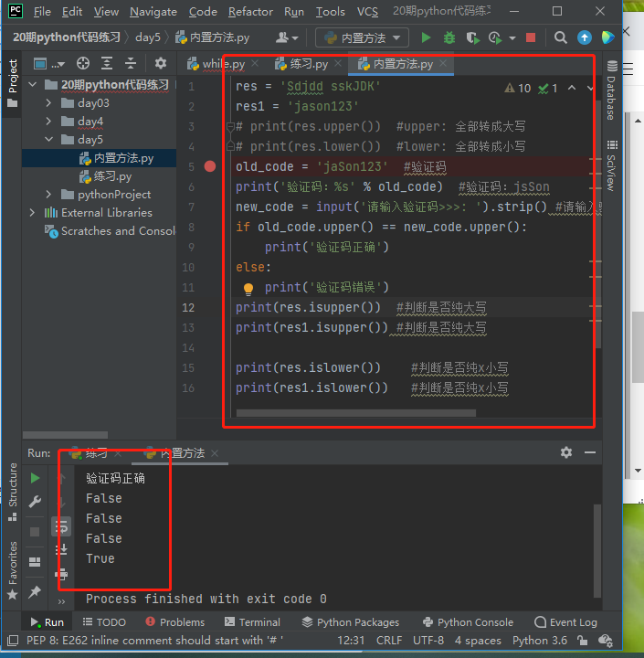The height and width of the screenshot is (658, 644).
Task: Open the Python Console tool window
Action: coord(468,622)
